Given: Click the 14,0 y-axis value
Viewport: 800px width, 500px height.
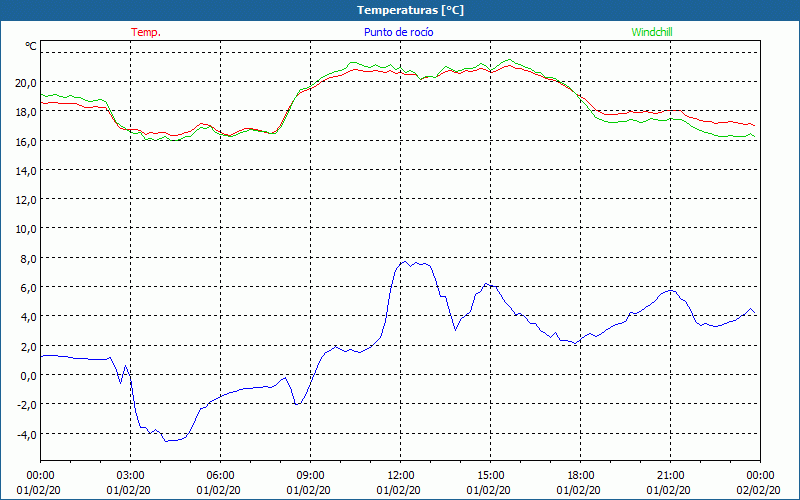Looking at the screenshot, I should click(x=26, y=170).
